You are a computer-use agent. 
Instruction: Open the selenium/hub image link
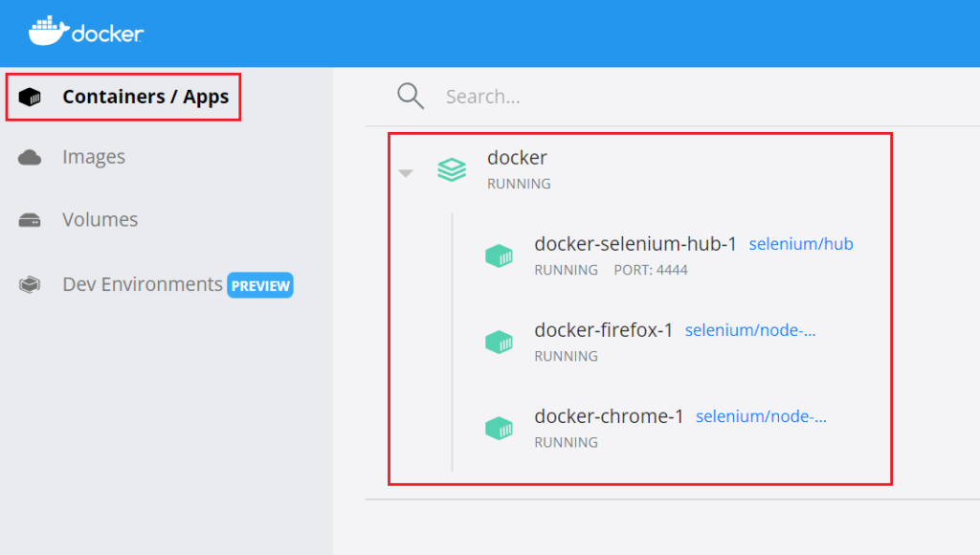coord(801,244)
